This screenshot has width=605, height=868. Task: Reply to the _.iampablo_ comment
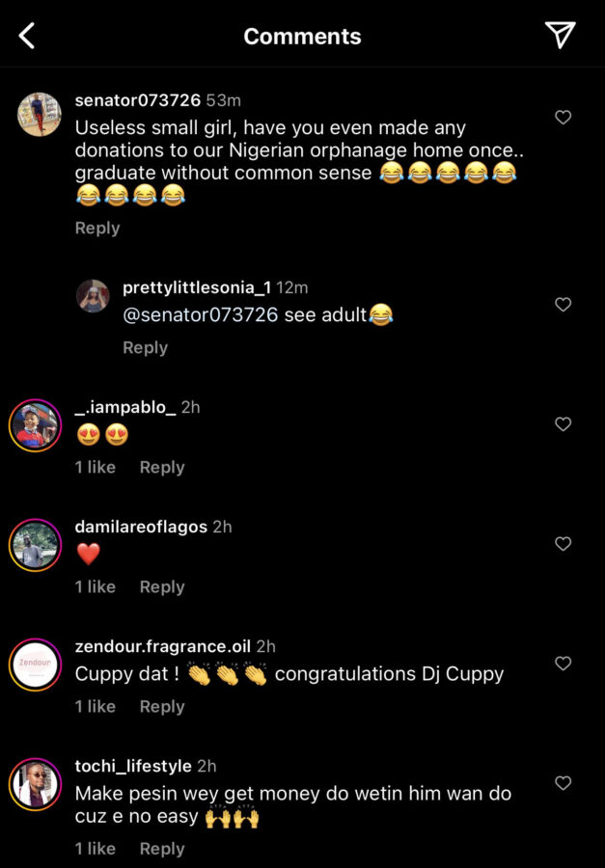click(162, 468)
